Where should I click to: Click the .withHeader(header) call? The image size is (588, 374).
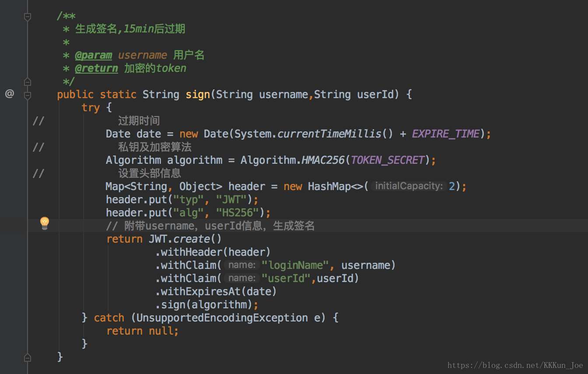tap(213, 252)
